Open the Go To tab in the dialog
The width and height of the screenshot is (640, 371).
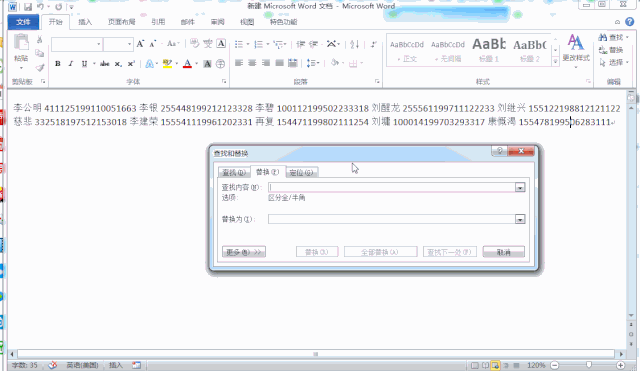tap(301, 173)
